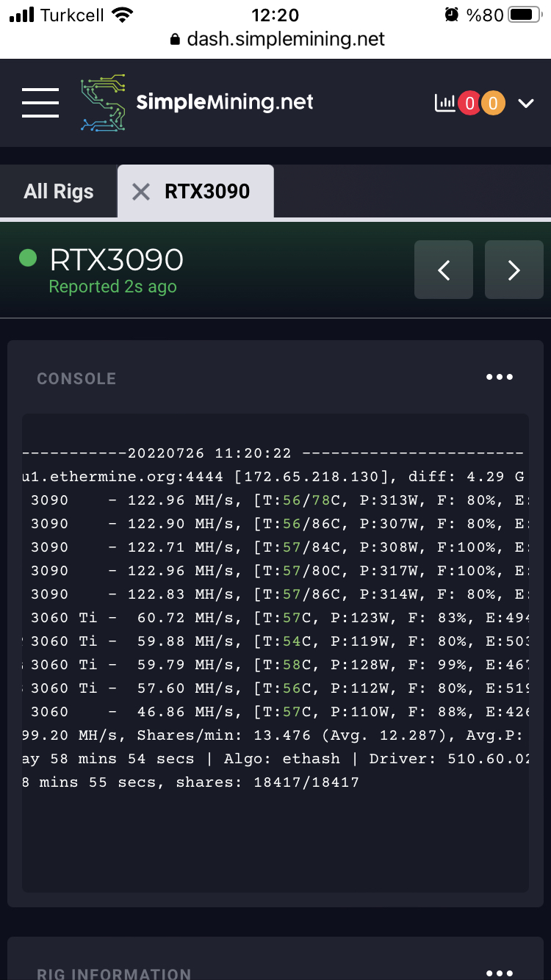The width and height of the screenshot is (551, 980).
Task: Click the 'Algo: ethash' driver line
Action: [275, 759]
